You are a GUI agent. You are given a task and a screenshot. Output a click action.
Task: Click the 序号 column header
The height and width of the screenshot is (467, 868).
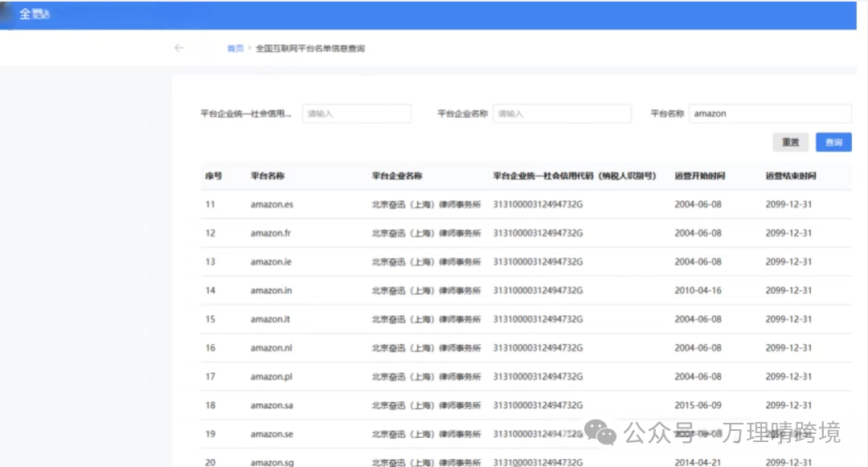(x=213, y=176)
